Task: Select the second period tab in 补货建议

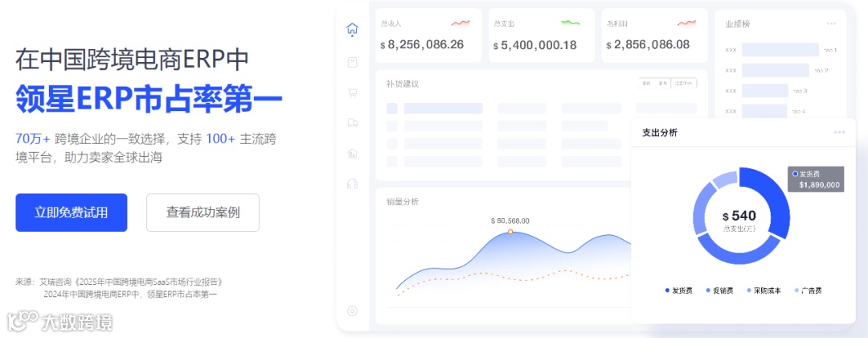Action: coord(662,84)
